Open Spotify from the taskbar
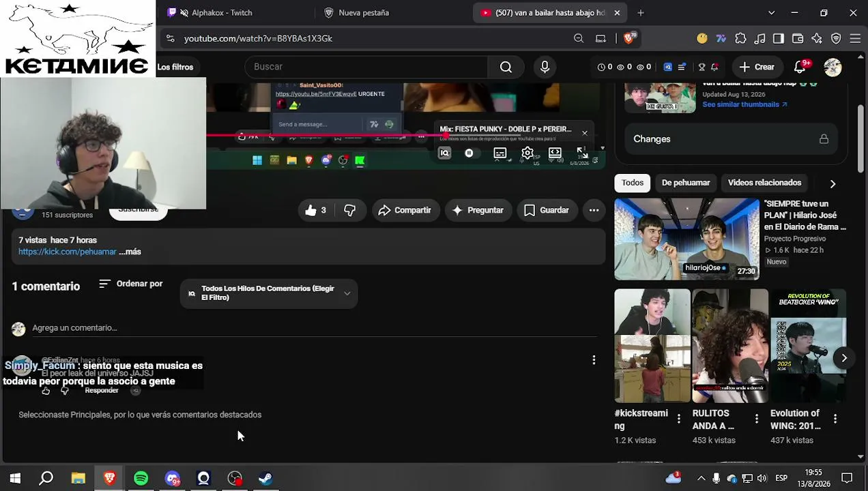 click(x=141, y=478)
